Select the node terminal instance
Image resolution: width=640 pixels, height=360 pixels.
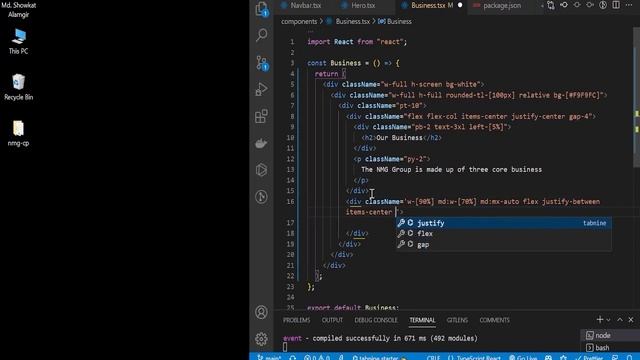click(x=610, y=336)
